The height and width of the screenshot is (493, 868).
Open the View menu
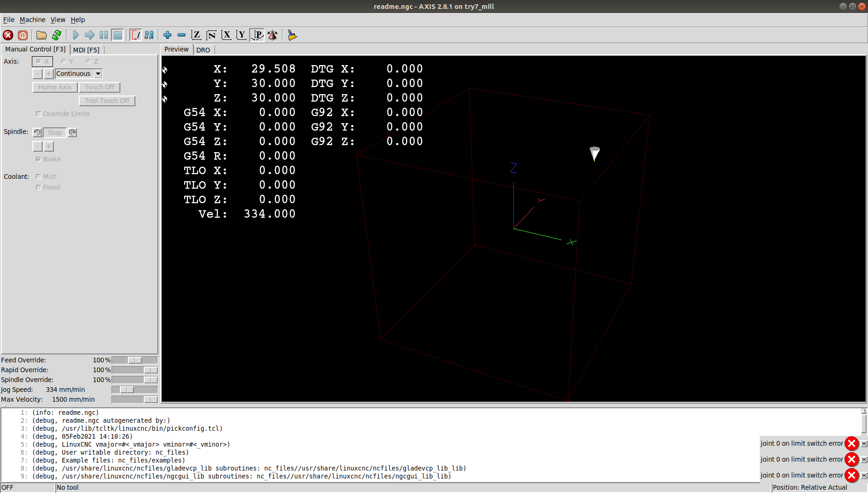58,20
